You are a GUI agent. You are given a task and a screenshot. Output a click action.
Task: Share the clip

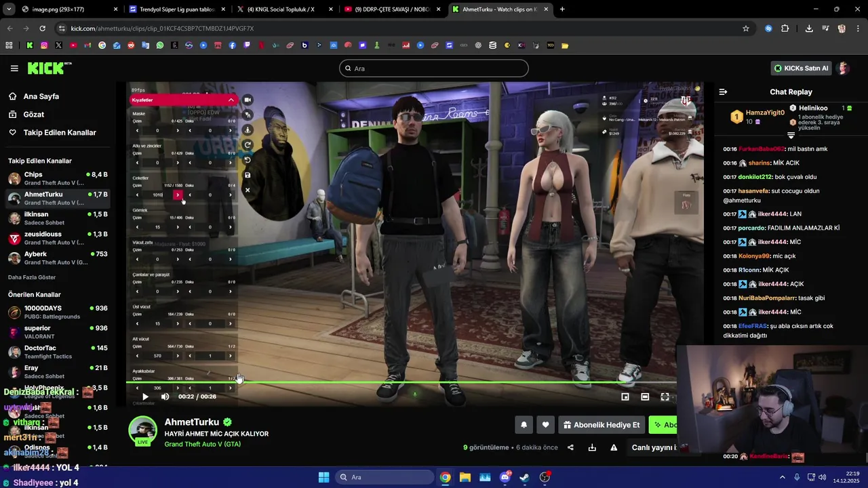pyautogui.click(x=570, y=447)
